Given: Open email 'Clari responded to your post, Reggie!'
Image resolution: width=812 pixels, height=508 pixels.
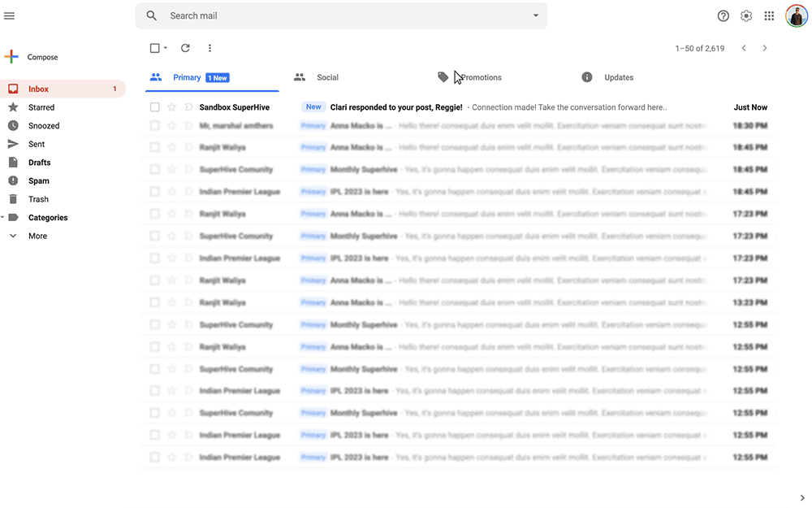Looking at the screenshot, I should tap(396, 107).
